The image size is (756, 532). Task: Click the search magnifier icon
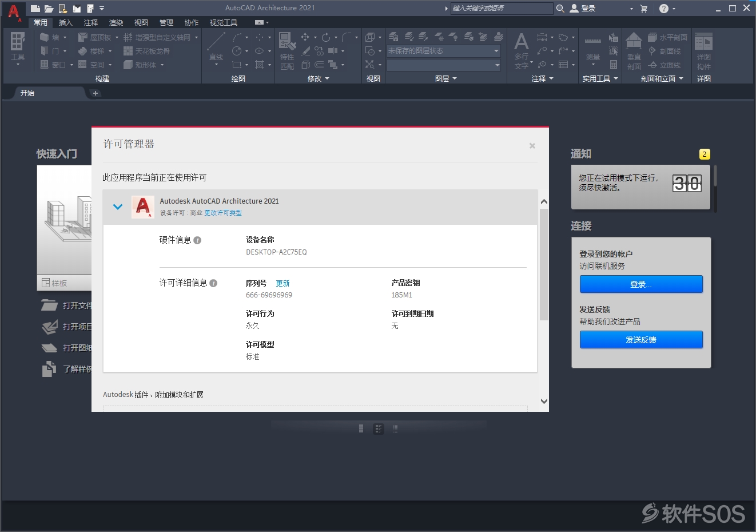click(x=560, y=8)
